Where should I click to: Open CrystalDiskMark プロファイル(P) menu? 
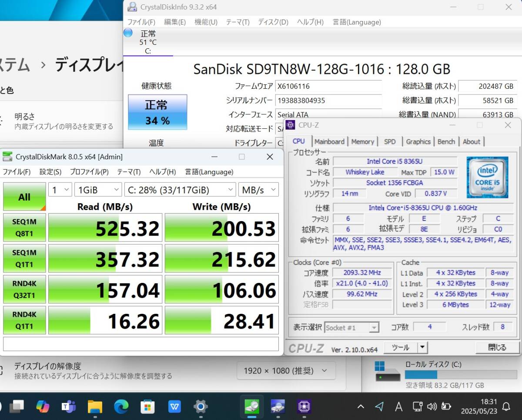pos(89,172)
